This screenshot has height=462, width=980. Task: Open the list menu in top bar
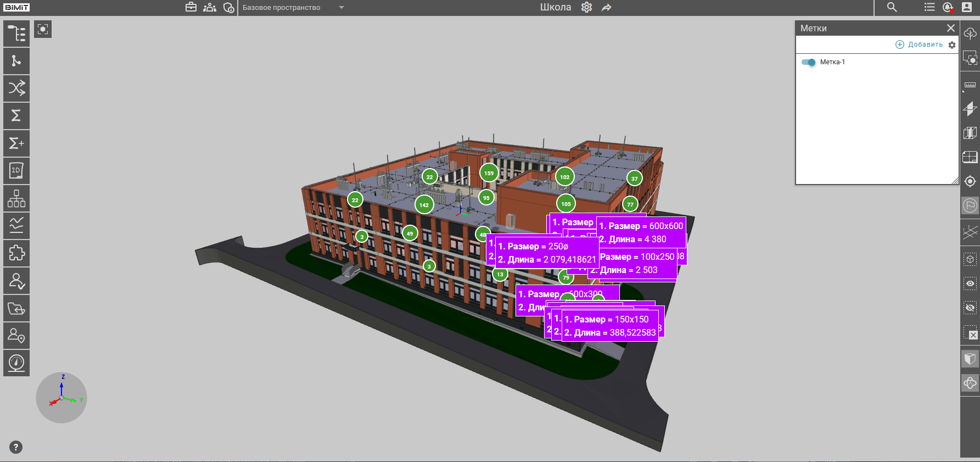coord(929,8)
